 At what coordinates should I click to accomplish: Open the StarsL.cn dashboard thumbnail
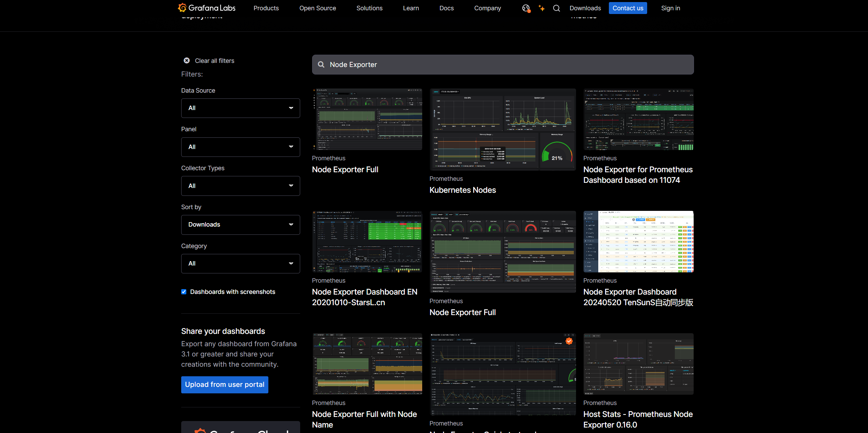pyautogui.click(x=367, y=242)
